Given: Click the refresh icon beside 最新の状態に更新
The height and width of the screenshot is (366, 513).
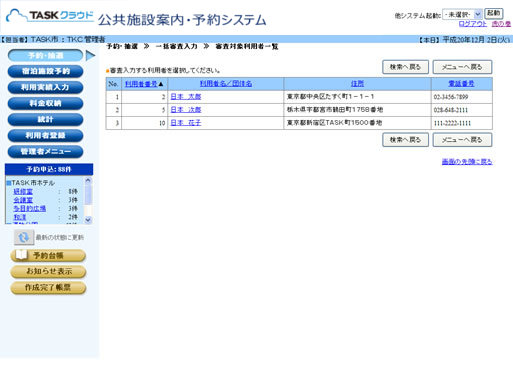Looking at the screenshot, I should [24, 237].
